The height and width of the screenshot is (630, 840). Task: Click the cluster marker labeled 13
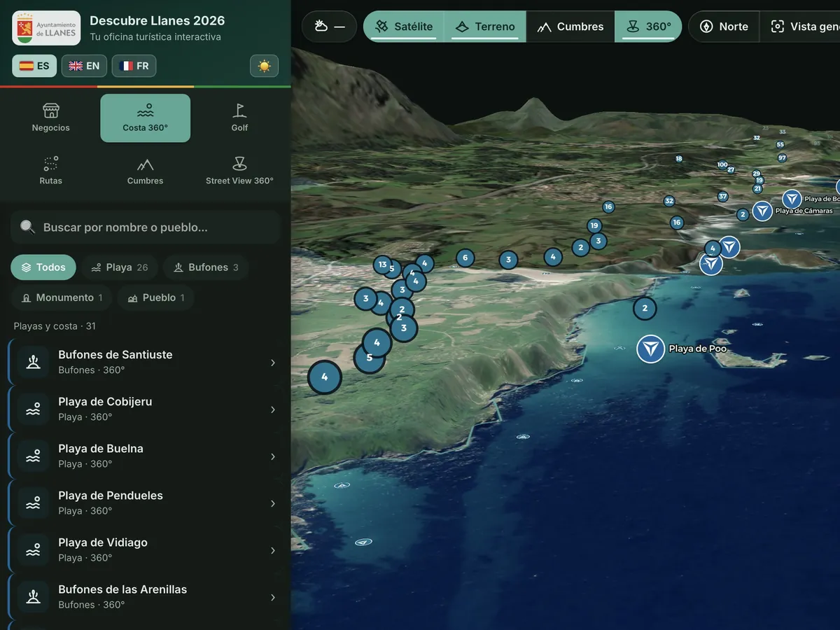coord(382,265)
